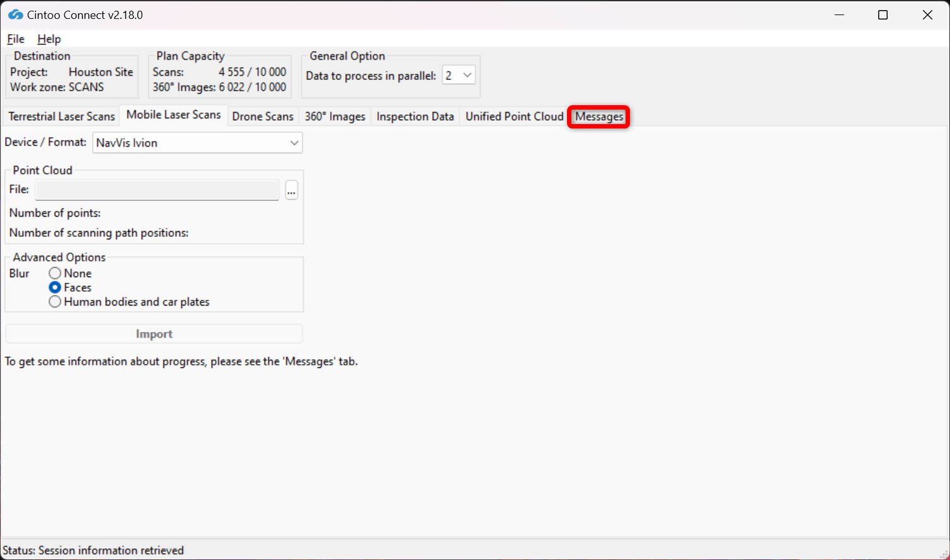950x560 pixels.
Task: Expand the Device / Format dropdown
Action: 198,143
